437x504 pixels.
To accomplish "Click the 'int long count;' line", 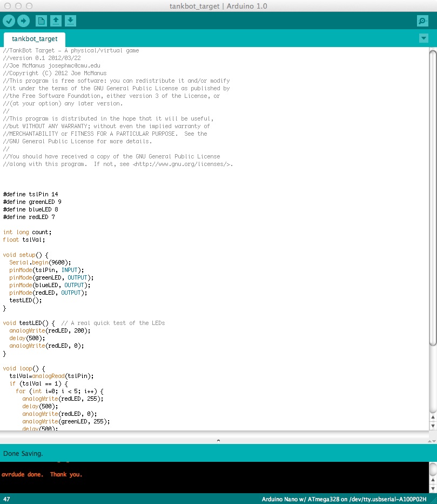I will pos(27,232).
